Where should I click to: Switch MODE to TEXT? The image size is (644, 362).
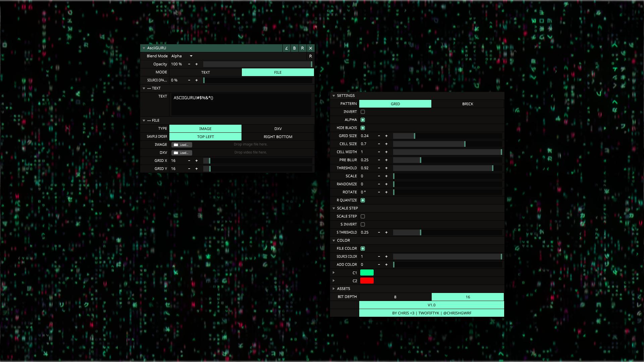pyautogui.click(x=205, y=72)
